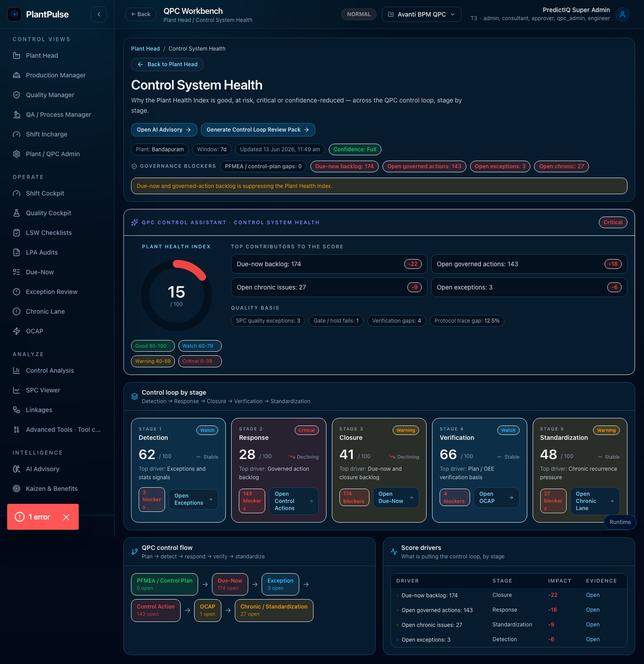Select Open governed actions: 143 chip
This screenshot has width=644, height=664.
coord(424,166)
